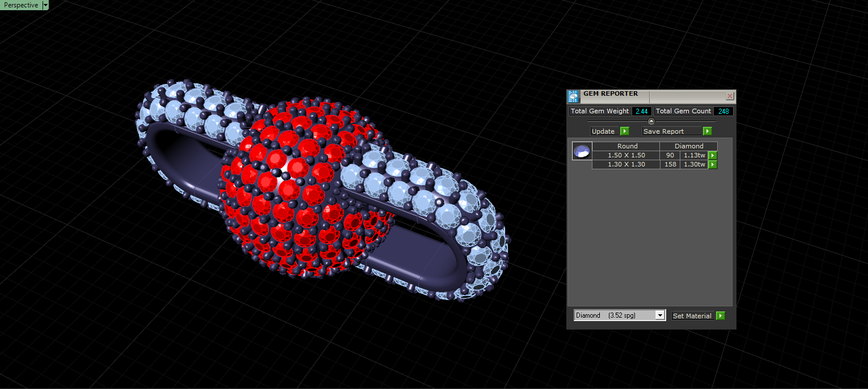Click the green arrow for 1.30tw row
Viewport: 868px width, 389px height.
713,165
